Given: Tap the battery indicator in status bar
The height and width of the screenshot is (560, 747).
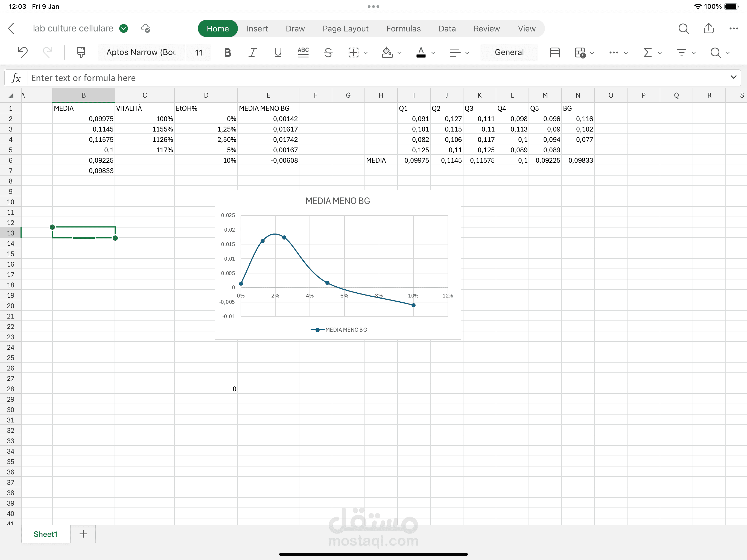Looking at the screenshot, I should (x=731, y=6).
